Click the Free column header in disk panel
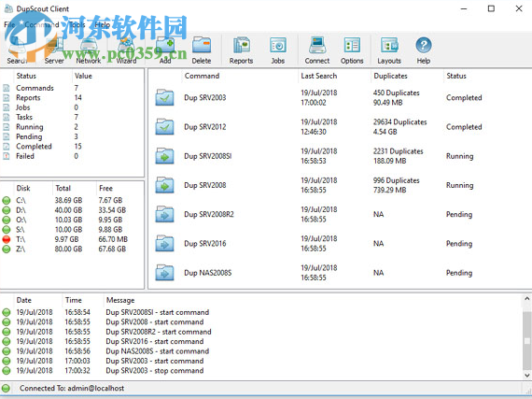This screenshot has width=532, height=399. [105, 188]
